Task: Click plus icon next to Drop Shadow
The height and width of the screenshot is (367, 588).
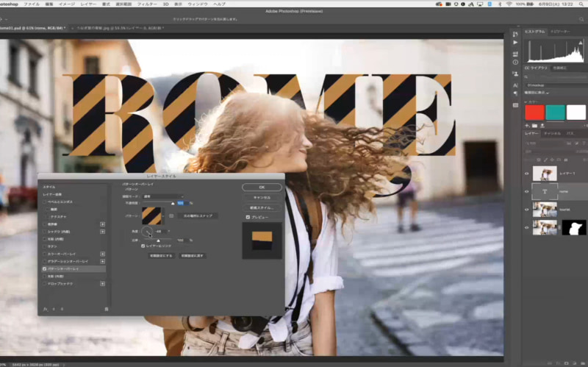Action: (102, 282)
